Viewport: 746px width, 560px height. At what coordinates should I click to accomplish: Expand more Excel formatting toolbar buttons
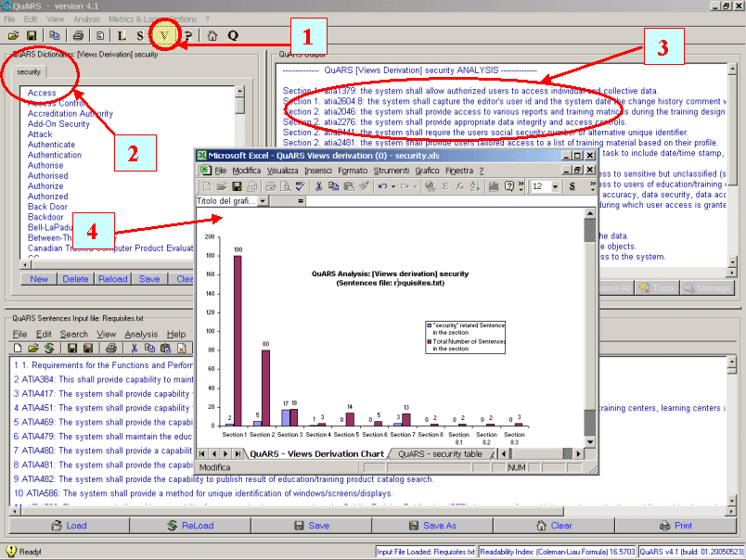(592, 186)
